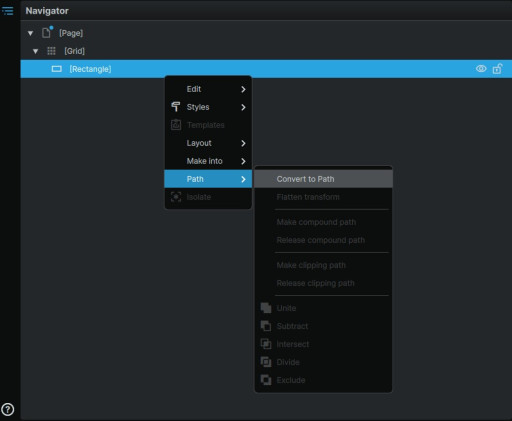Click the Navigator panel list icon
Image resolution: width=512 pixels, height=421 pixels.
(x=8, y=11)
